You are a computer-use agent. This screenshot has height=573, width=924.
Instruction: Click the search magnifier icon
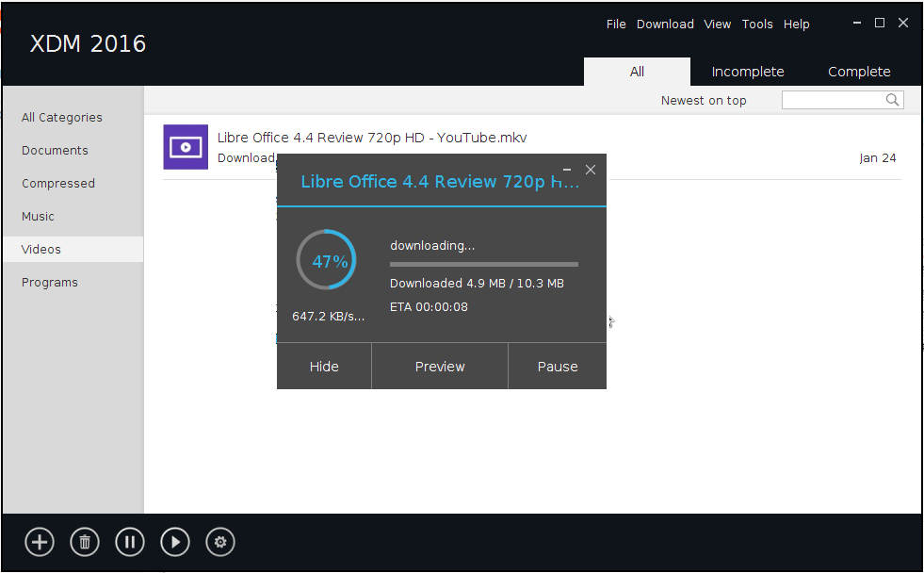(893, 100)
